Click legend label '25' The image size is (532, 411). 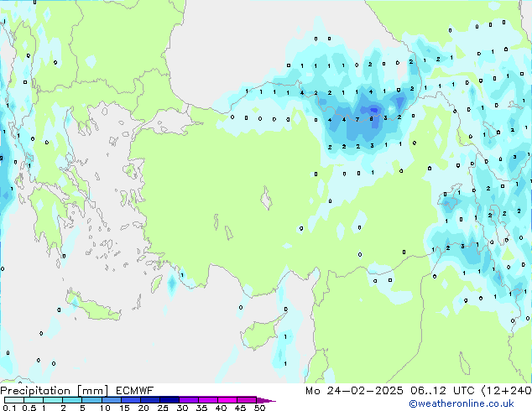163,408
